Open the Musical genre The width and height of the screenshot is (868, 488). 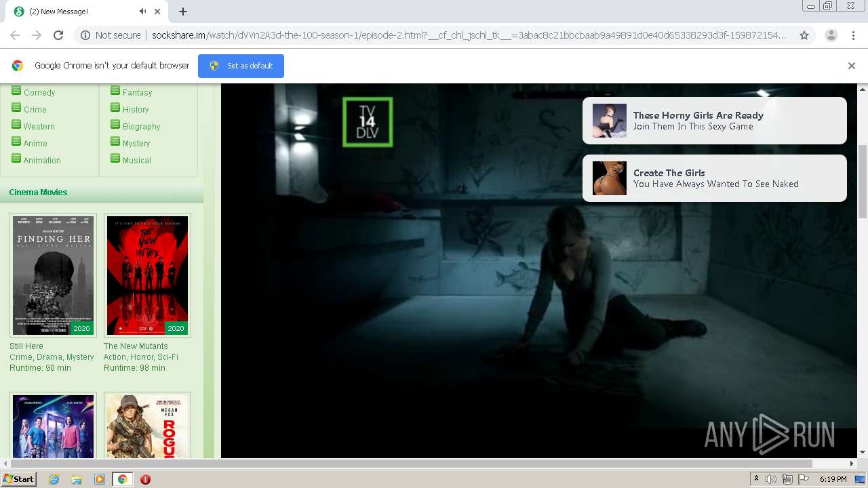click(x=137, y=161)
